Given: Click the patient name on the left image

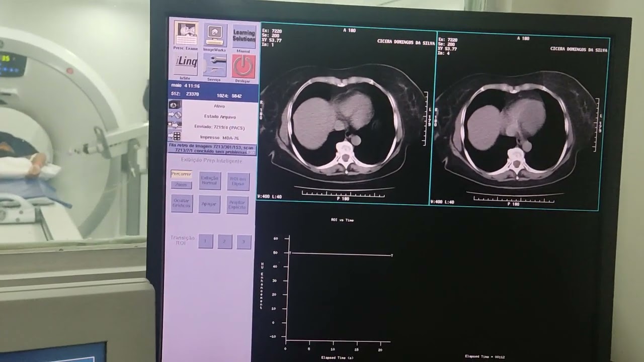Looking at the screenshot, I should (x=406, y=42).
